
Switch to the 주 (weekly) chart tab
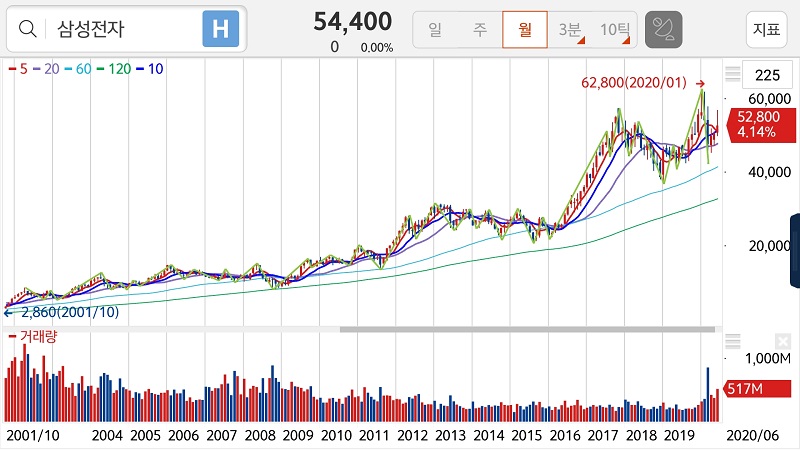[x=480, y=30]
